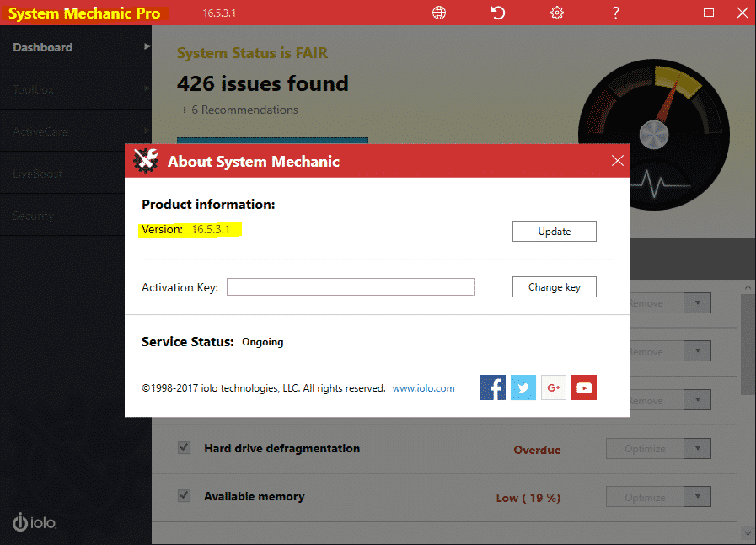Click the system status gauge dial
Image resolution: width=756 pixels, height=545 pixels.
654,135
